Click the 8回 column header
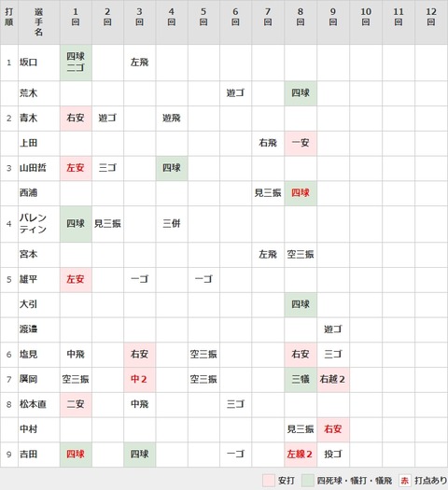448x490 pixels. pos(301,17)
